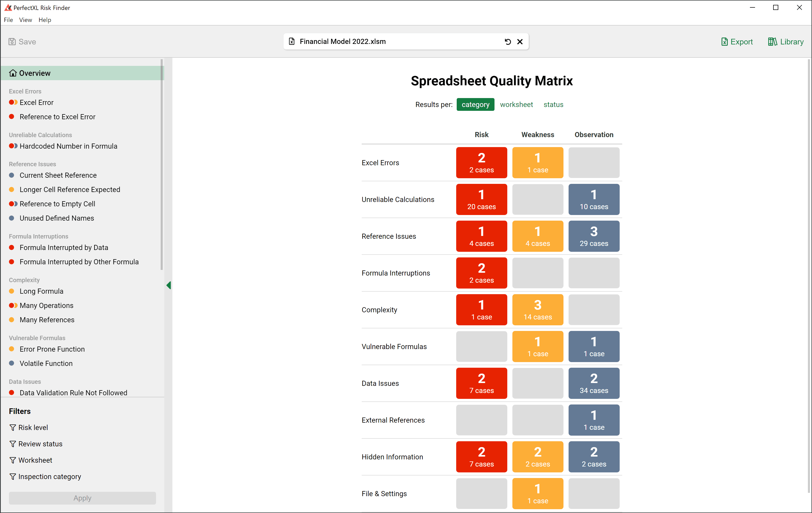Open the File menu
The image size is (812, 513).
(8, 20)
